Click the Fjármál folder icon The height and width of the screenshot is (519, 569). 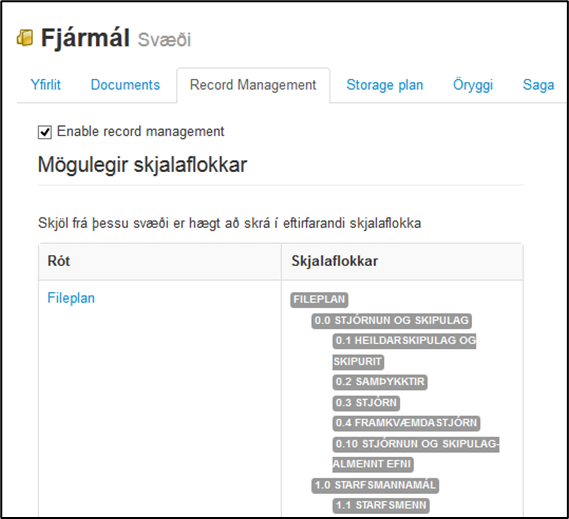[x=25, y=38]
